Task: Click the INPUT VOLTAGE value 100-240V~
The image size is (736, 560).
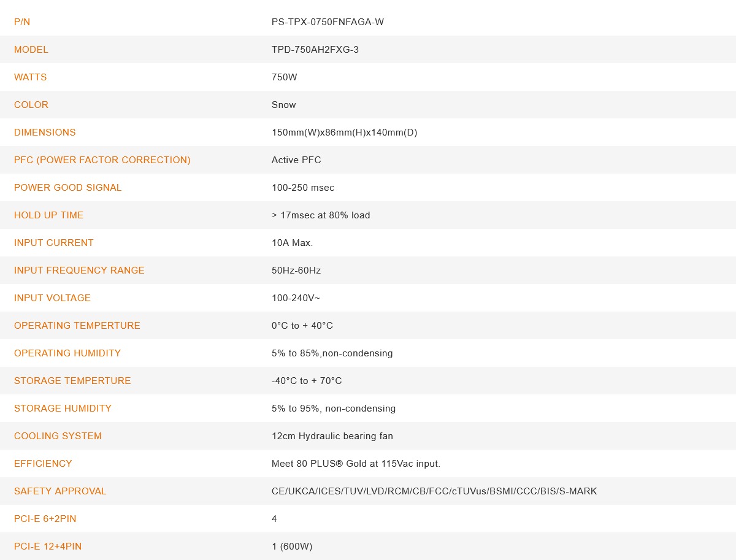Action: [296, 298]
